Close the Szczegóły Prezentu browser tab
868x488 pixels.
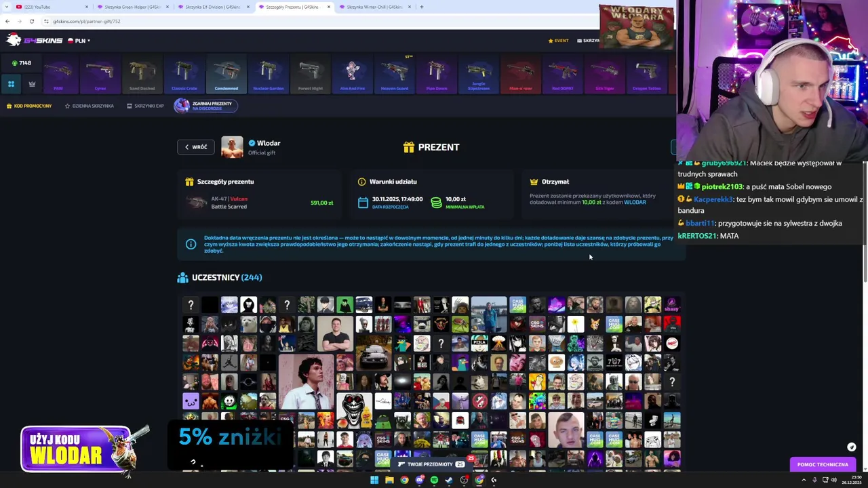click(x=329, y=7)
